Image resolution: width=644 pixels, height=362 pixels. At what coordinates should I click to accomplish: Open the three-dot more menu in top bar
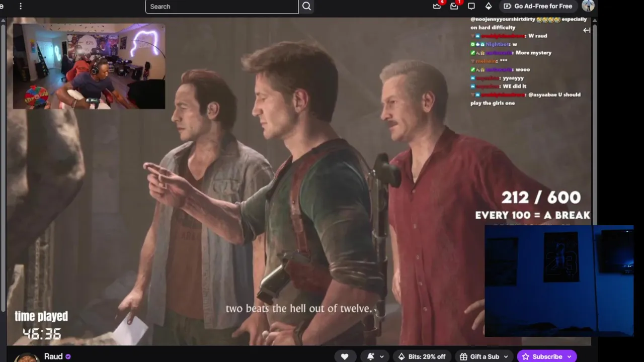pyautogui.click(x=21, y=6)
